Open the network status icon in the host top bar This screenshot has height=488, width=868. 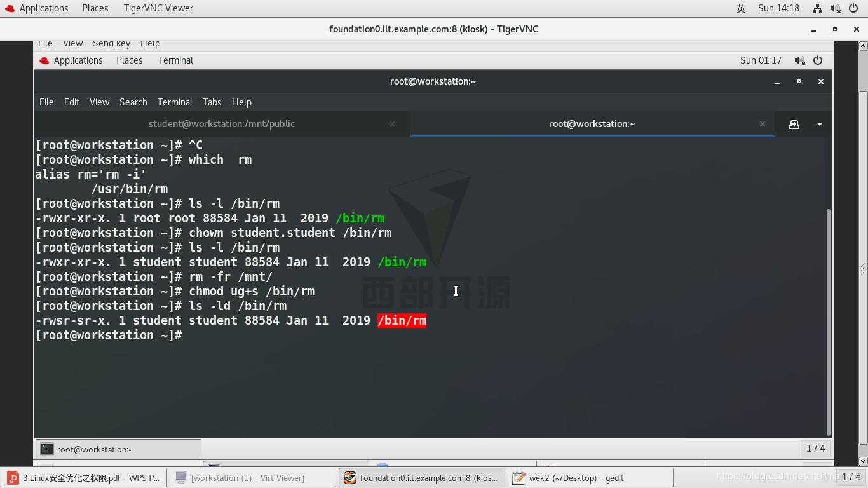[x=817, y=8]
